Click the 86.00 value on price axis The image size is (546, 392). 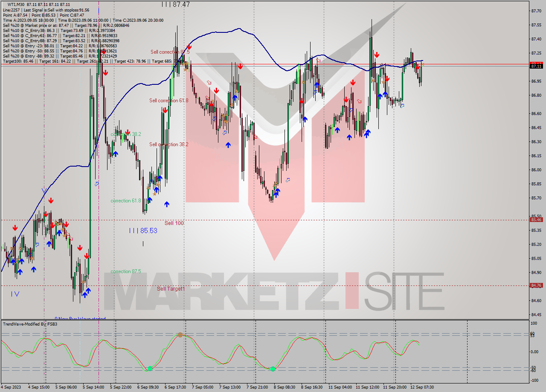[x=536, y=170]
